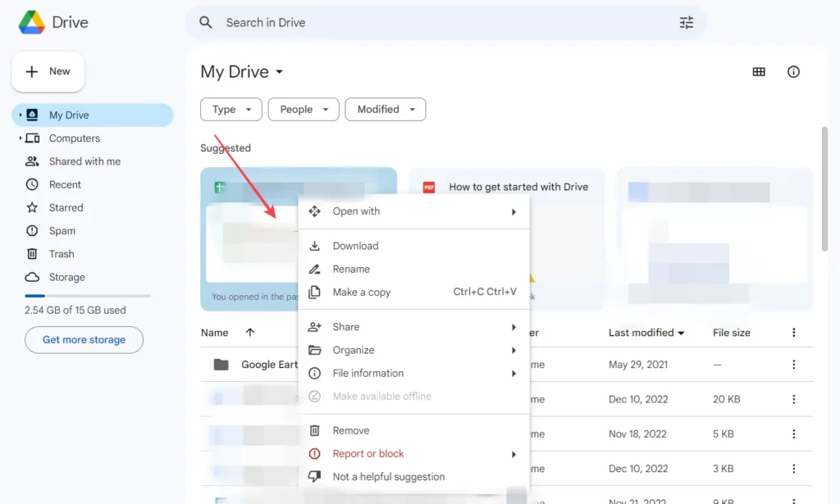Click the Trash bin sidebar icon
The image size is (840, 504).
32,253
